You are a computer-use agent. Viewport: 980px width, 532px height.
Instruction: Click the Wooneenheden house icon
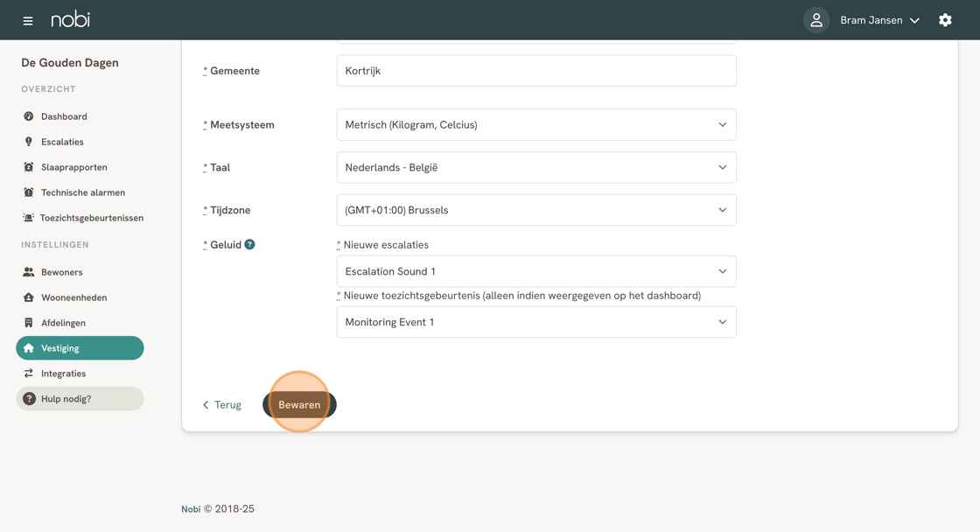coord(29,297)
